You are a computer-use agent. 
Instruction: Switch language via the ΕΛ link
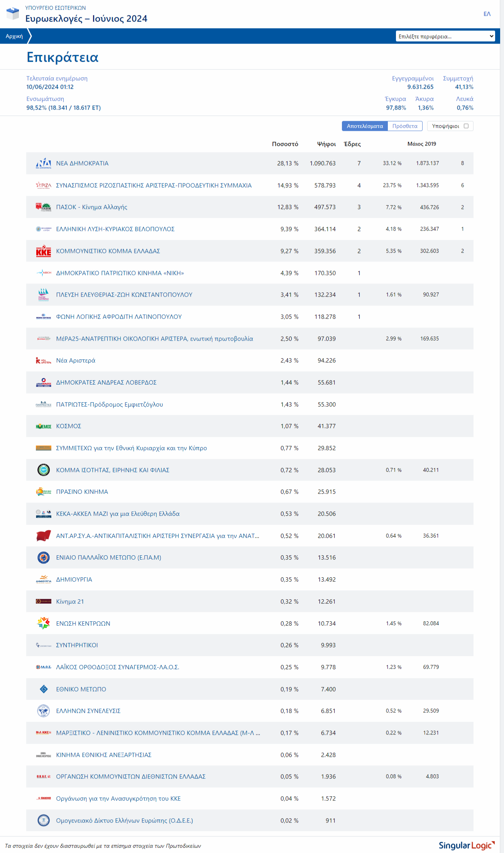[x=487, y=14]
